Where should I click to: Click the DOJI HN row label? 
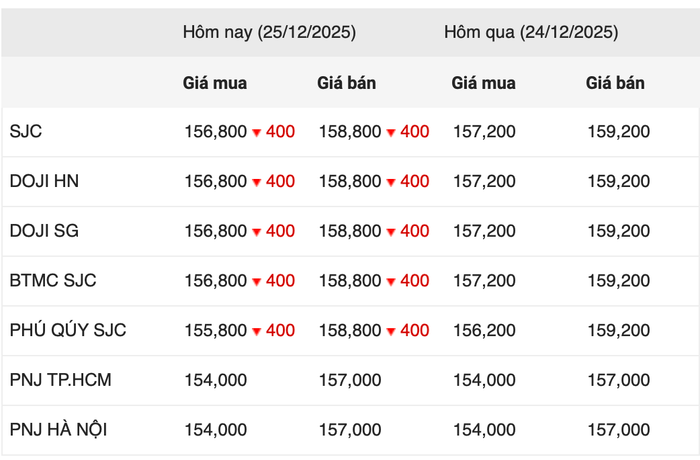click(x=44, y=181)
